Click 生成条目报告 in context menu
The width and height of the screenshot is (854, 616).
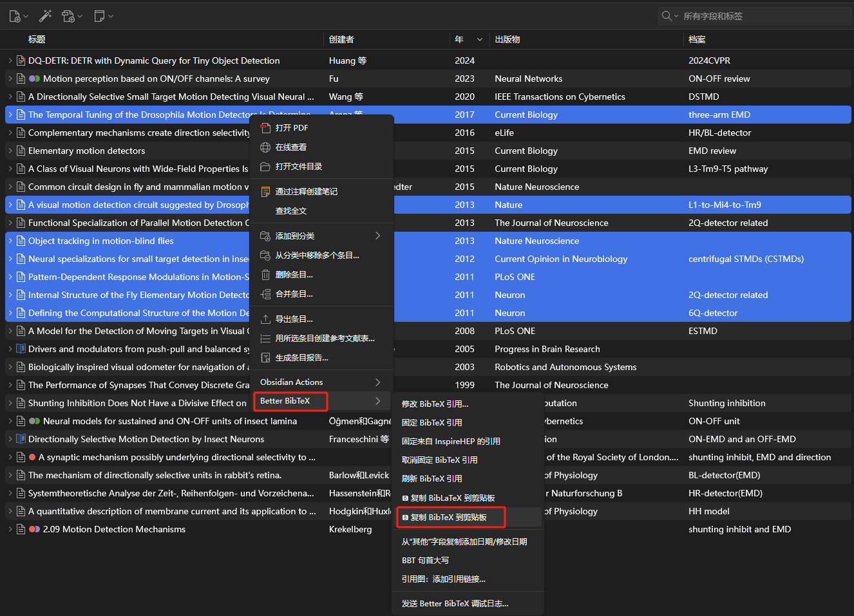pyautogui.click(x=301, y=358)
